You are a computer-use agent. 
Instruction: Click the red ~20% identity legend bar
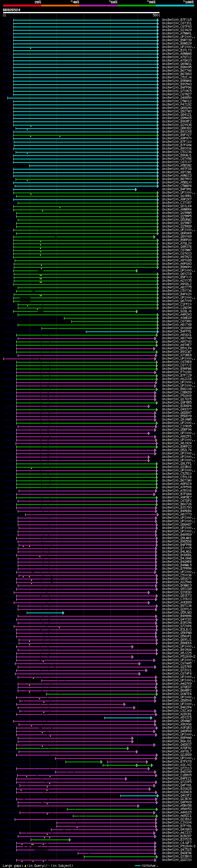point(22,6)
